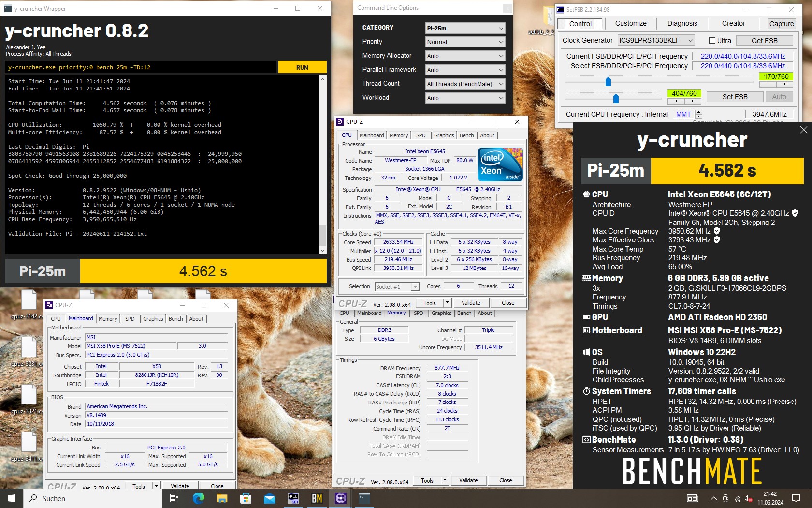Open the Tools dropdown arrow in CPU-Z CPU window

point(447,303)
